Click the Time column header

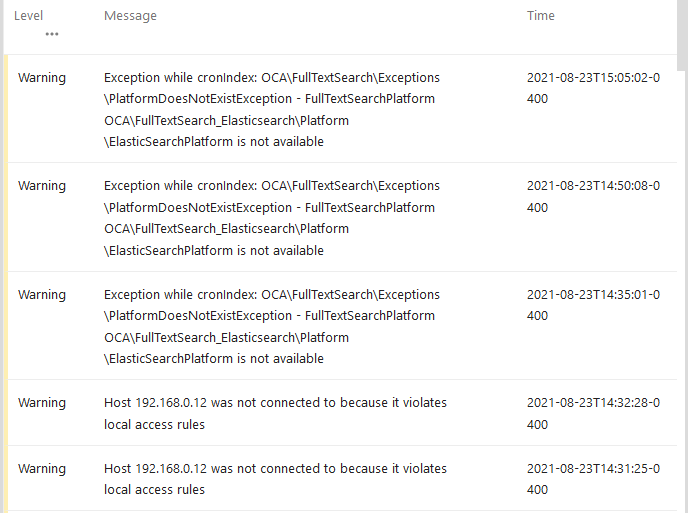coord(541,16)
